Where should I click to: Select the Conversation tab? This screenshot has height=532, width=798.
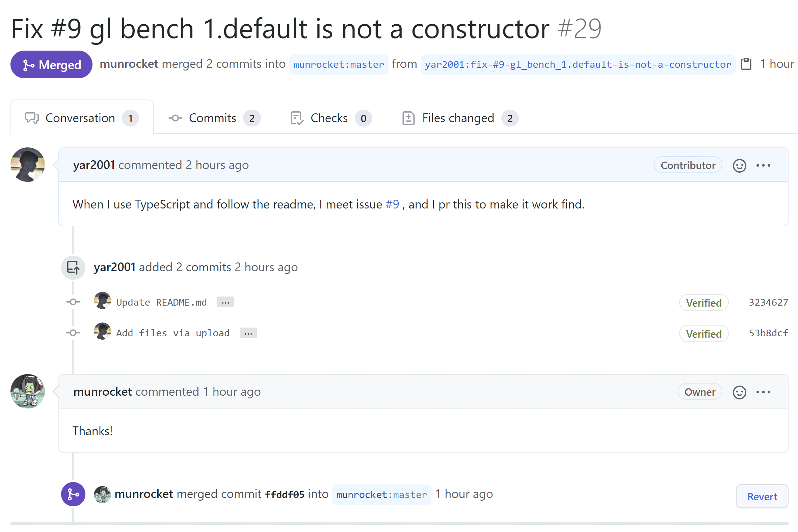(x=82, y=118)
